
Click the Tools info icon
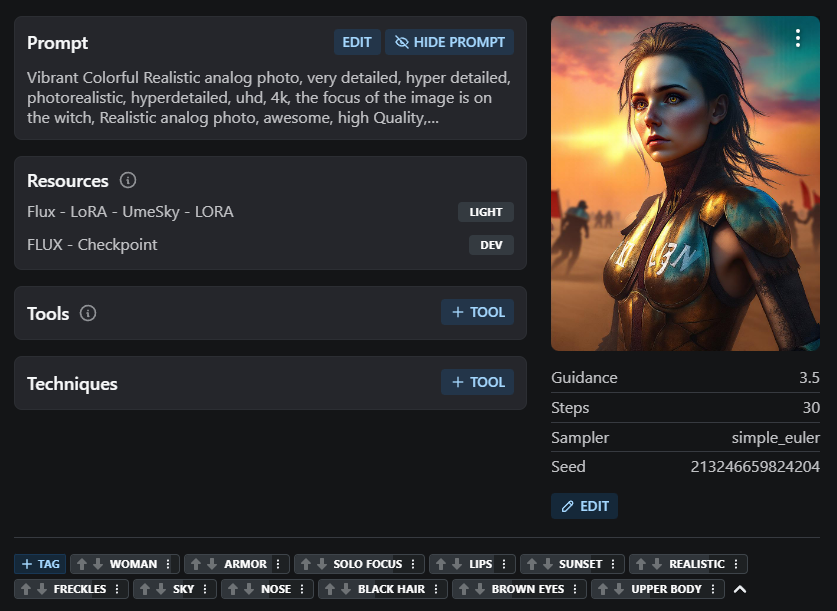tap(88, 313)
